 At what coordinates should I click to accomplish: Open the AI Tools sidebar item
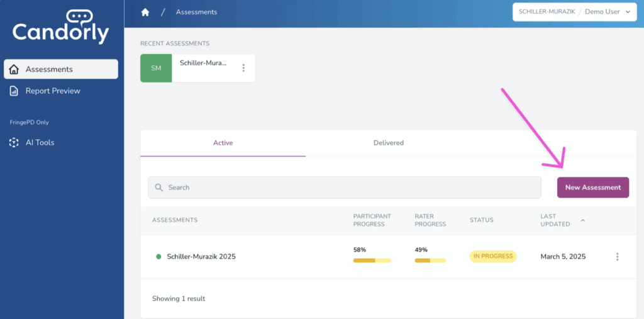40,143
